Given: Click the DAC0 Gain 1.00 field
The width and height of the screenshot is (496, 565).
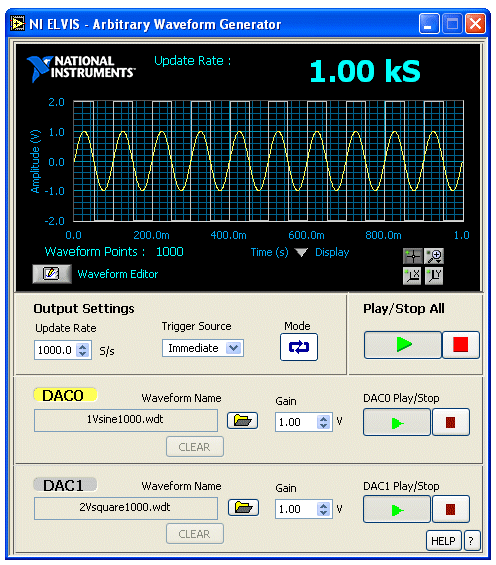Looking at the screenshot, I should pos(296,422).
